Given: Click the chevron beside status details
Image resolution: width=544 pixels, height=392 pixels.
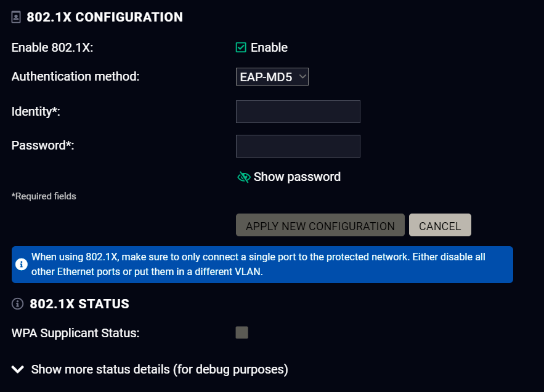Looking at the screenshot, I should [18, 369].
